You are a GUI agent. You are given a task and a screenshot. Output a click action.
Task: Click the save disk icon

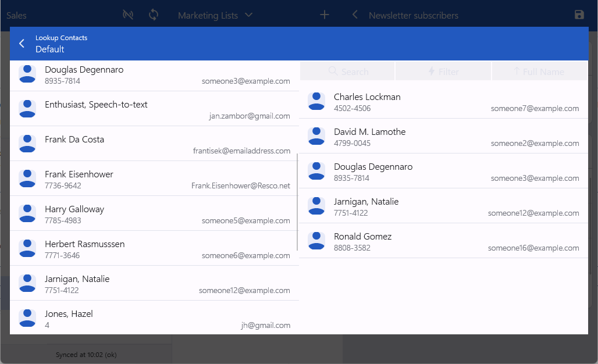pyautogui.click(x=579, y=15)
